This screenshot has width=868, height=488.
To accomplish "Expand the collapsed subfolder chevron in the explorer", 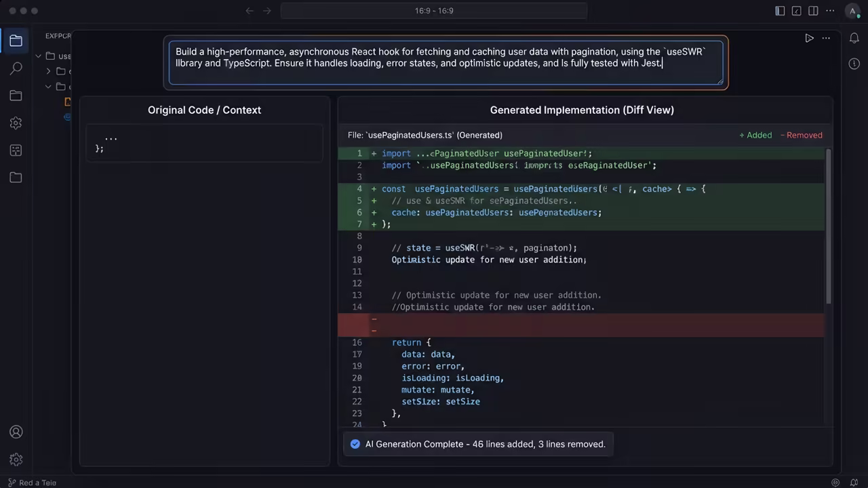I will 48,71.
